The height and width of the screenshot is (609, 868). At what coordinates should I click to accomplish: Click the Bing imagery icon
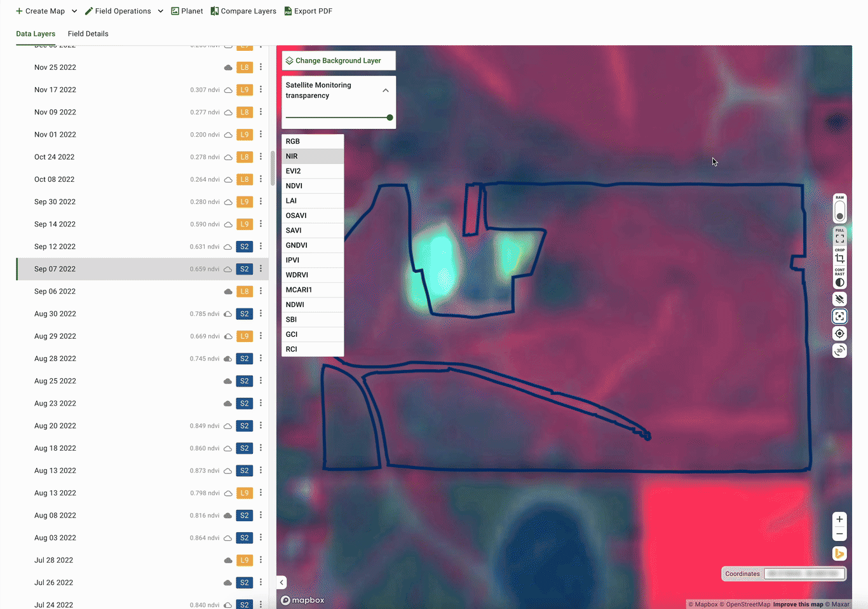pos(839,554)
